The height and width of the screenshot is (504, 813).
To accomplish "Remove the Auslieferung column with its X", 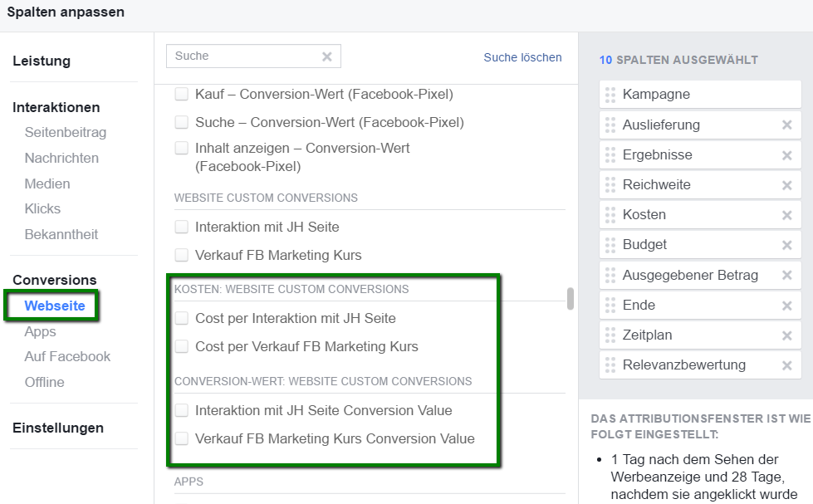I will tap(786, 125).
